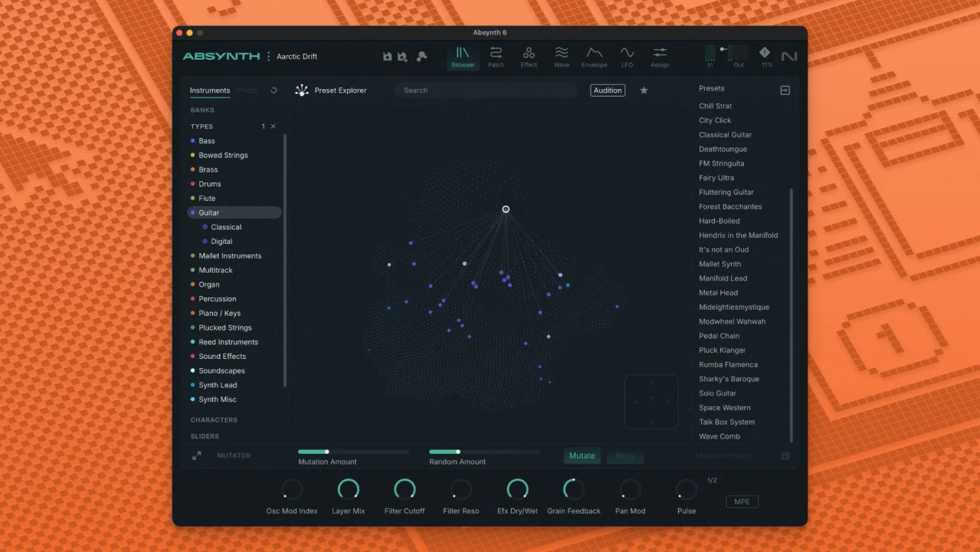Click the Mutate button
This screenshot has width=980, height=552.
582,455
